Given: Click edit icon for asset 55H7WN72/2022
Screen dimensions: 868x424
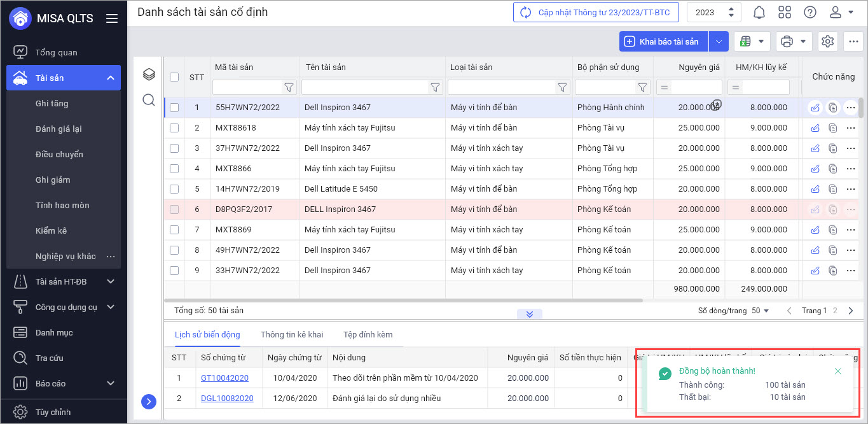Looking at the screenshot, I should pos(815,108).
